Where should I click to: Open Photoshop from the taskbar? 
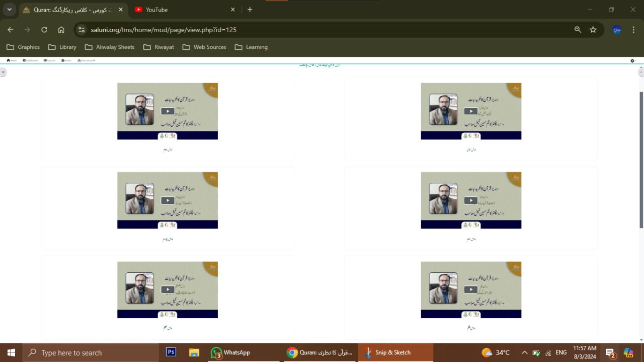coord(171,352)
